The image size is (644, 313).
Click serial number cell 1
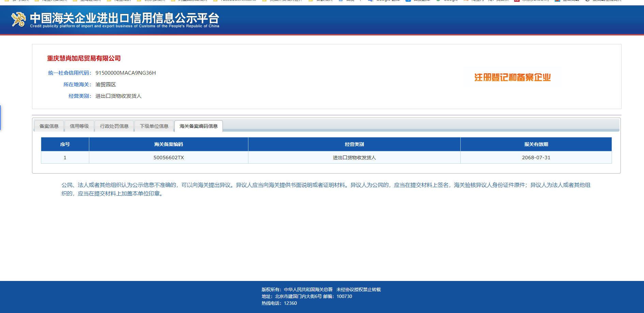65,158
